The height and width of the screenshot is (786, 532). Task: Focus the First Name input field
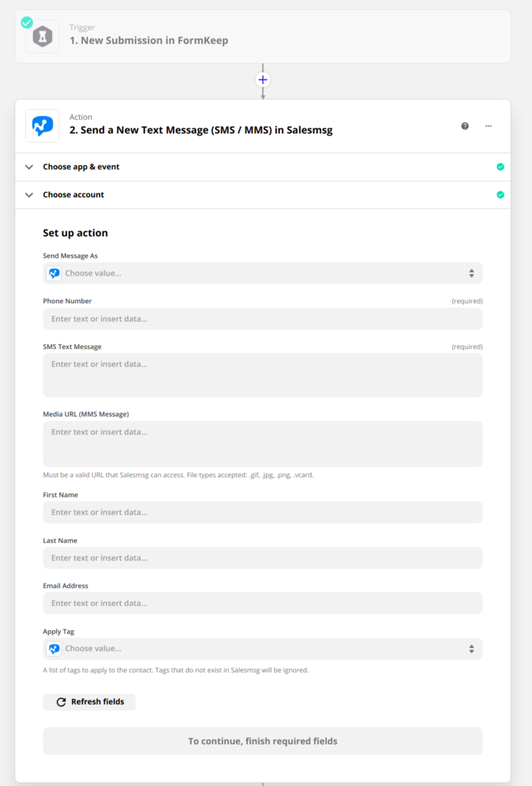263,512
